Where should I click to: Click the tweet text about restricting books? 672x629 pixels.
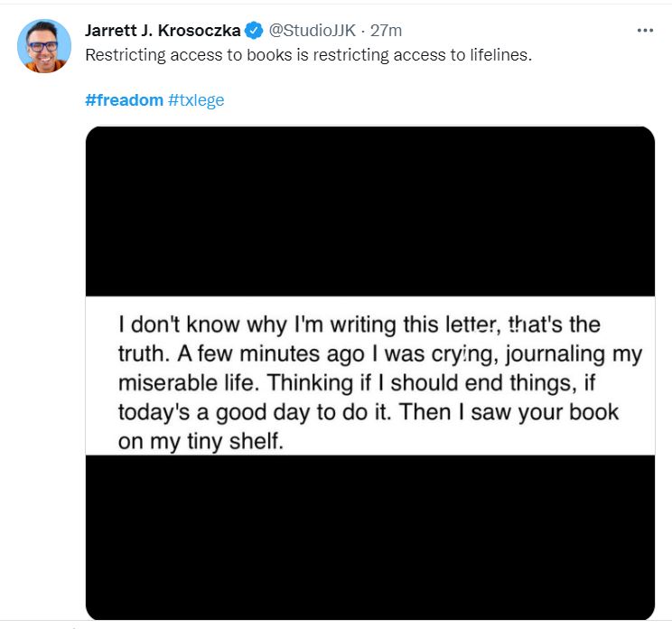309,55
